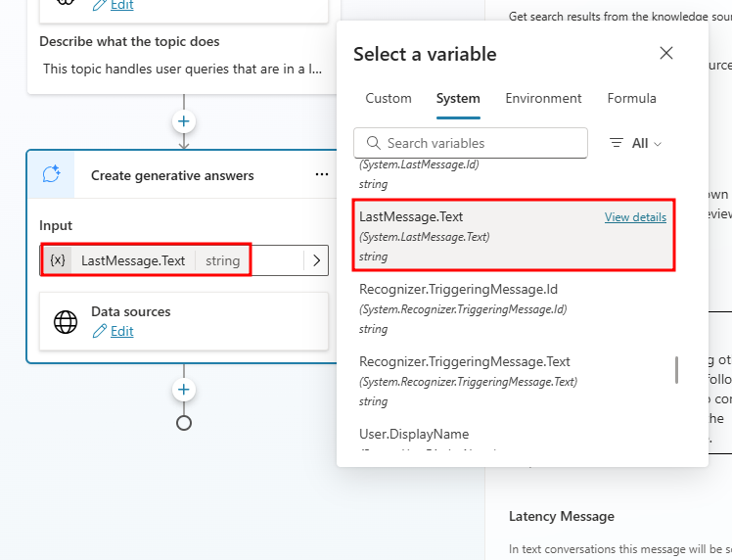This screenshot has height=560, width=732.
Task: Select Recognizer.TriggeringMessage.Text variable
Action: coord(514,381)
